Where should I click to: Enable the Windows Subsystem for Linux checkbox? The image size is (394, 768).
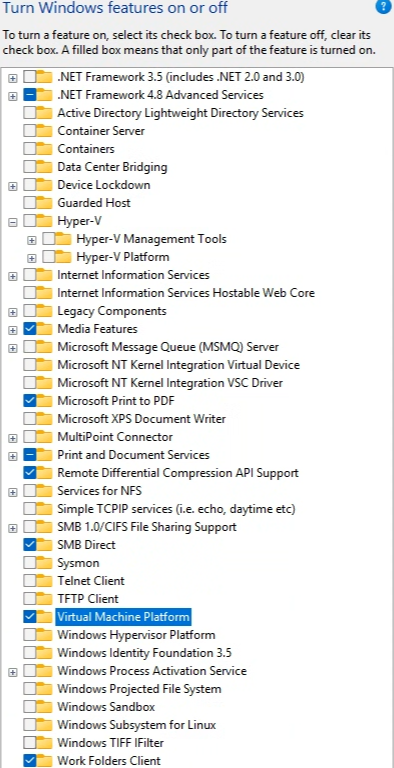tap(29, 724)
